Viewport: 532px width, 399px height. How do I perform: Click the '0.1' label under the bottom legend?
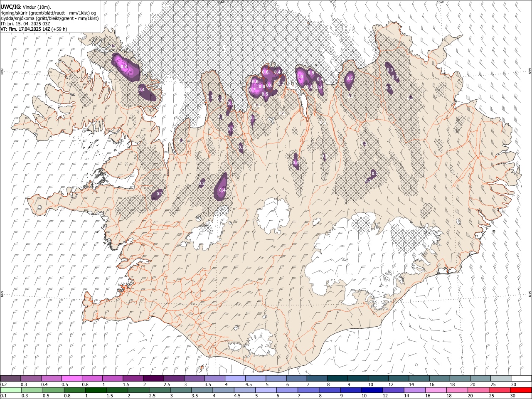pyautogui.click(x=3, y=396)
